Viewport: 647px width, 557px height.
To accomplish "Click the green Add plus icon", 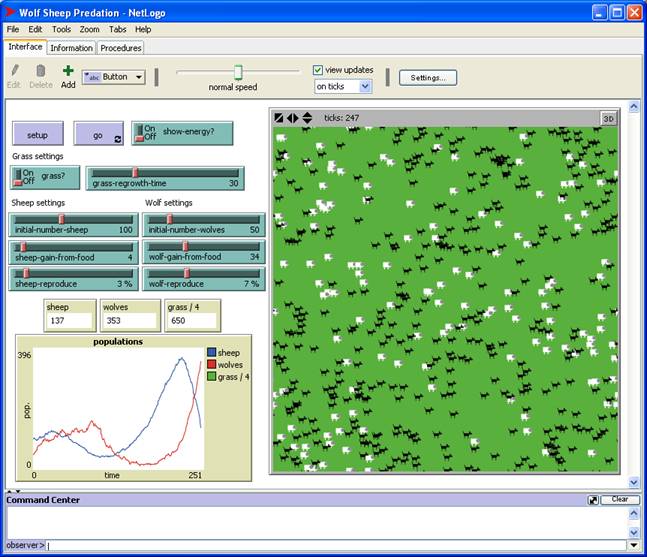I will [x=68, y=71].
